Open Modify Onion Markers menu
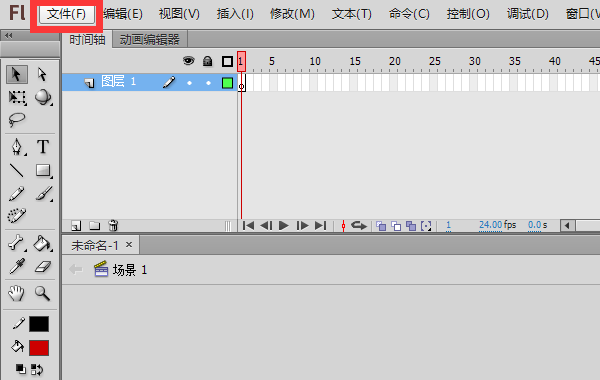600x380 pixels. pos(426,226)
